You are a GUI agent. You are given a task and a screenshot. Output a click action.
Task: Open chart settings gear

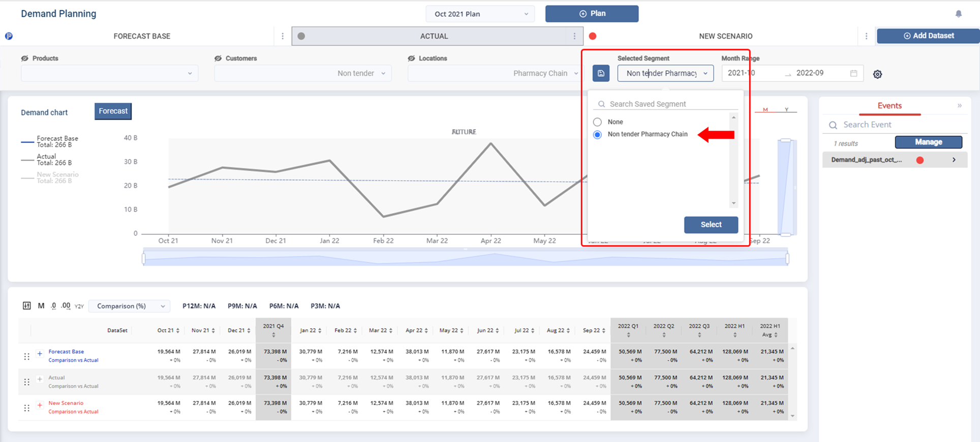(877, 74)
